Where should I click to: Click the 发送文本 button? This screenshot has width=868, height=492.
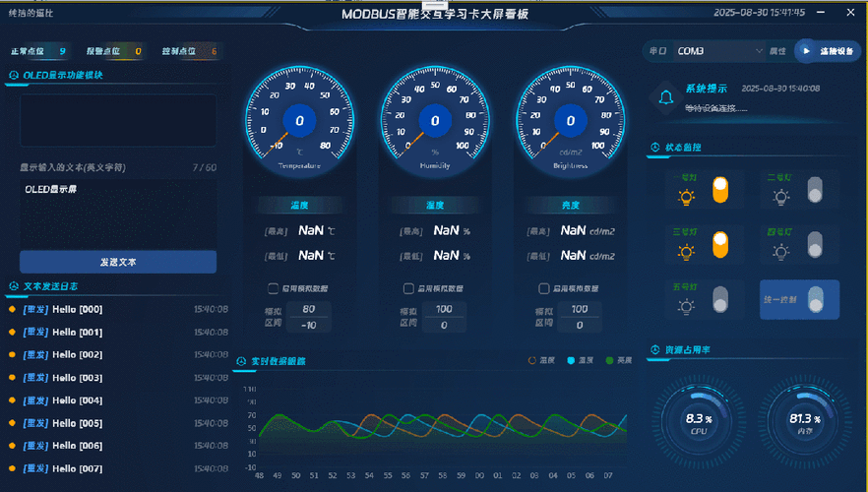[x=118, y=262]
